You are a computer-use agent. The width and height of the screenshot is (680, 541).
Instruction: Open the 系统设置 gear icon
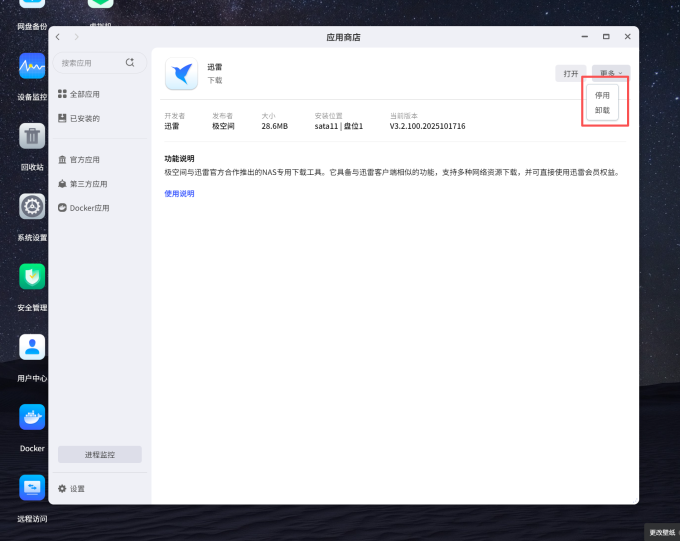[x=32, y=207]
